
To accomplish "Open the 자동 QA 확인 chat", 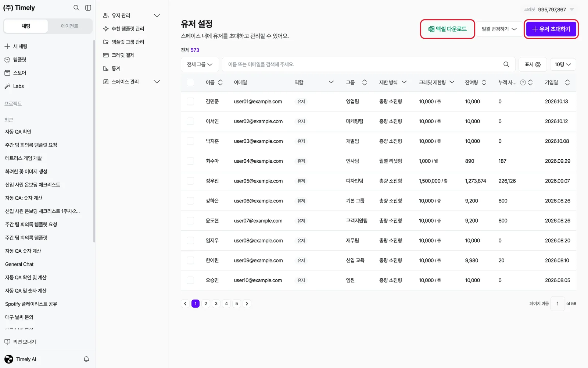I will [18, 132].
